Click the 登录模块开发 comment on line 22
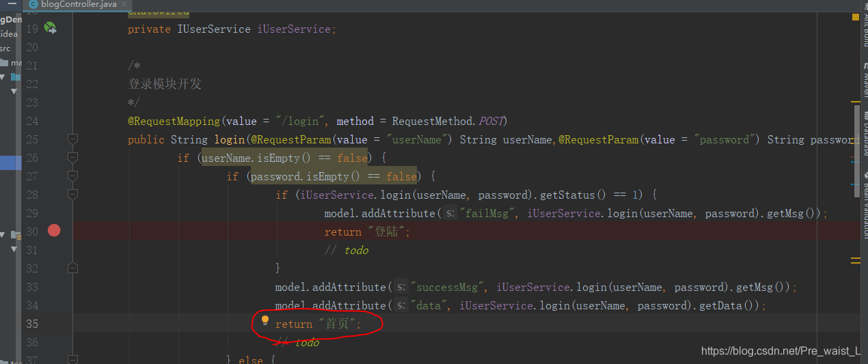Viewport: 868px width, 364px height. click(165, 84)
